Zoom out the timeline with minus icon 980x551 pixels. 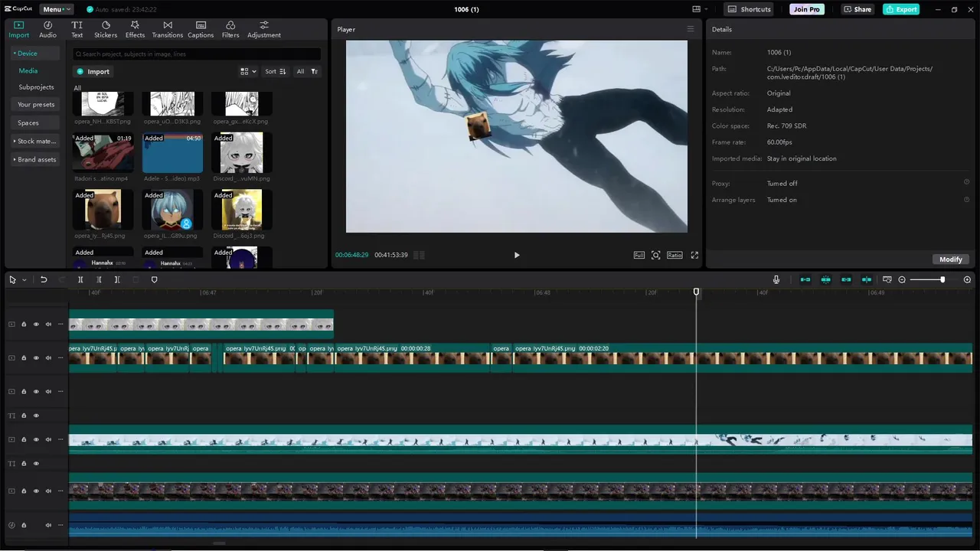902,280
